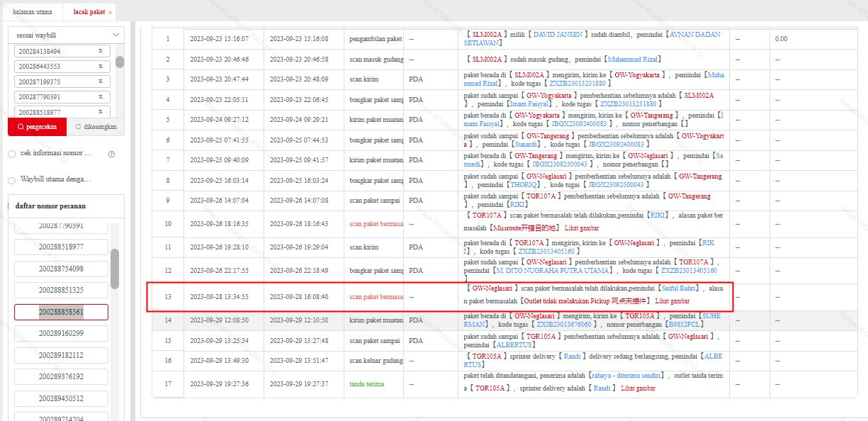Viewport: 868px width, 421px height.
Task: Select order 200289160299 in the list
Action: (x=61, y=333)
